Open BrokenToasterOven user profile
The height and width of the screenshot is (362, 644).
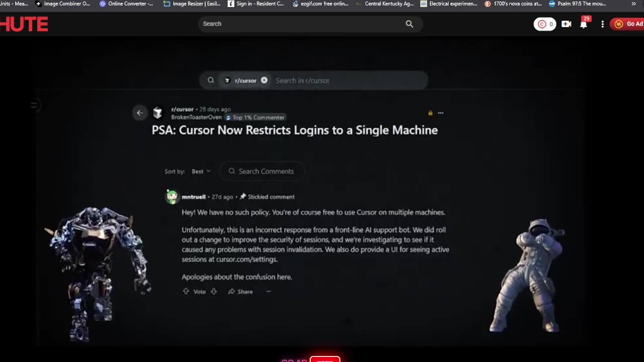pos(196,117)
